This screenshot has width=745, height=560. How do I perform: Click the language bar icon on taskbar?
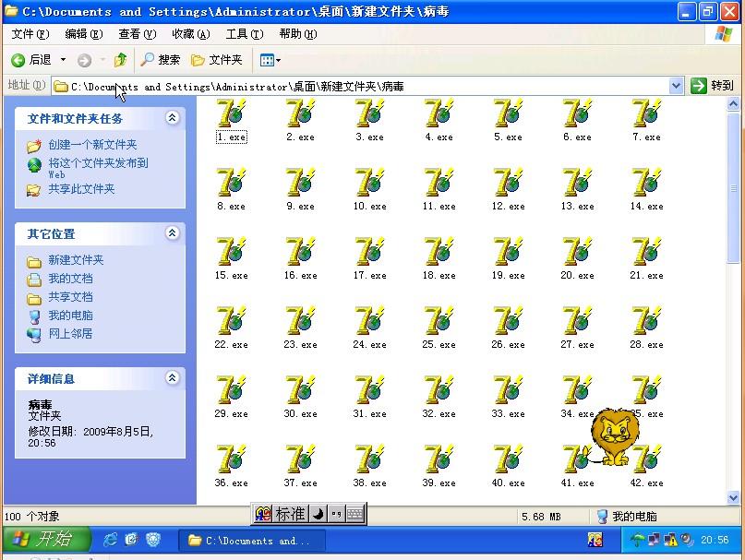pos(595,540)
